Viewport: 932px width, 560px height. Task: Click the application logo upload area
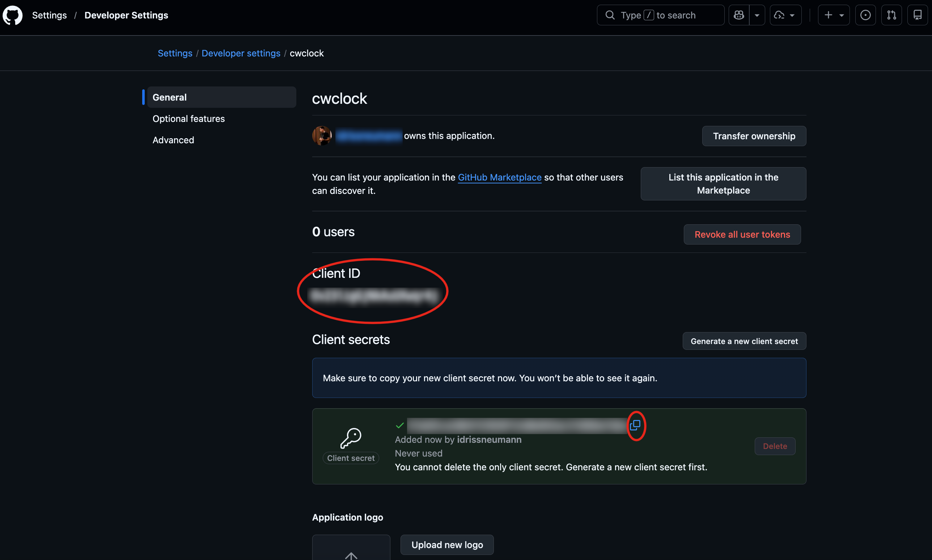coord(351,548)
